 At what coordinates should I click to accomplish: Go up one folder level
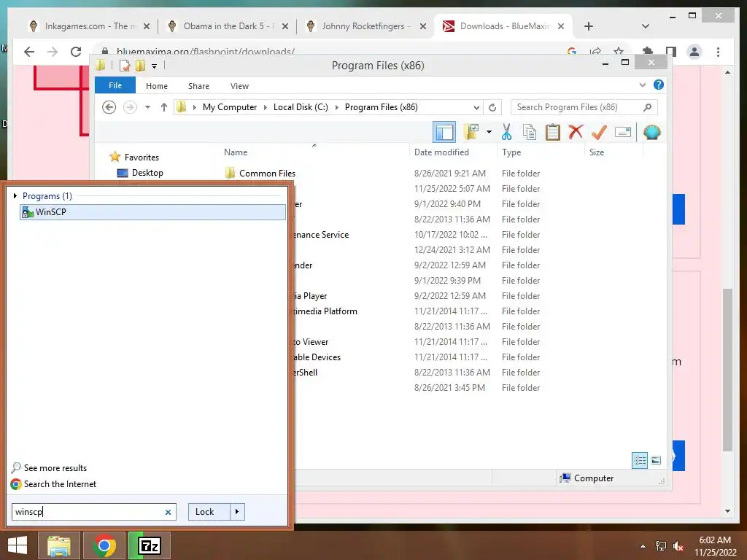(x=164, y=107)
